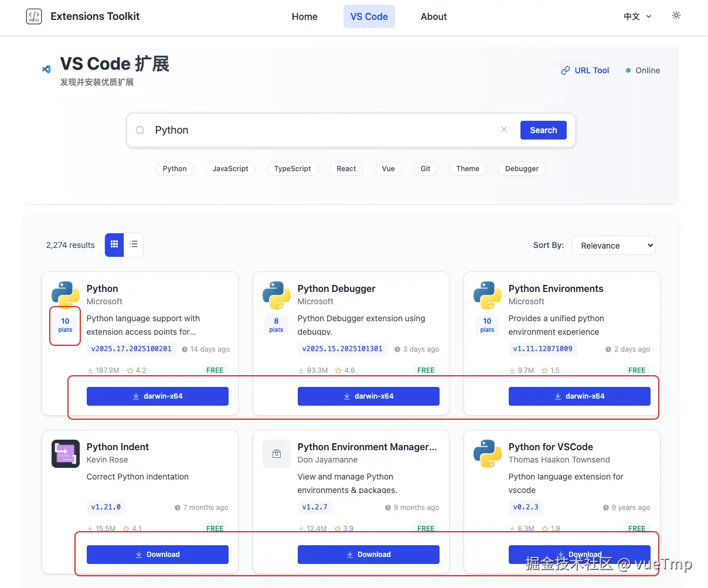Select the VS Code tab
Screen dimensions: 708x588
(369, 16)
